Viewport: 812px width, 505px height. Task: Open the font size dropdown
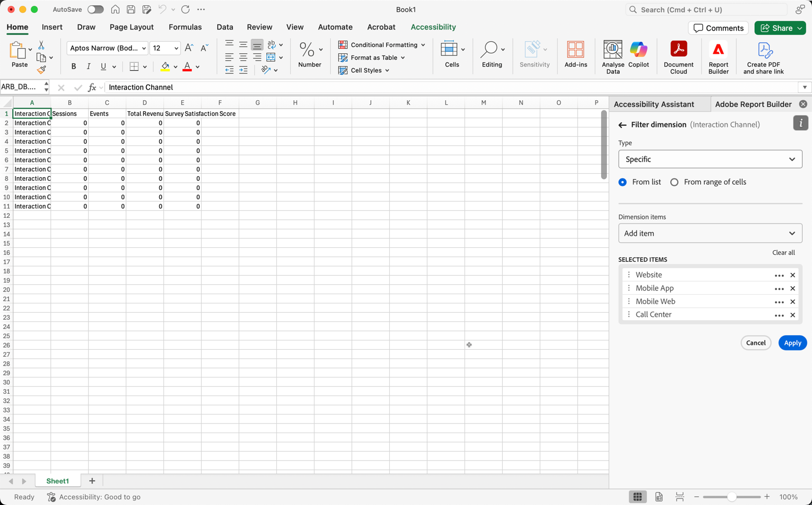176,48
